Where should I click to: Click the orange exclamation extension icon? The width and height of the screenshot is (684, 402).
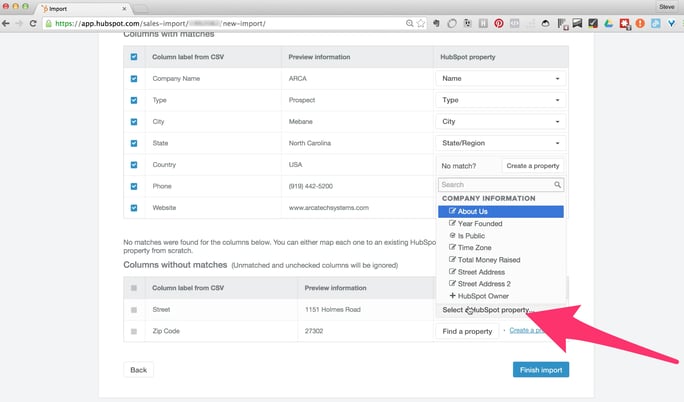click(640, 24)
